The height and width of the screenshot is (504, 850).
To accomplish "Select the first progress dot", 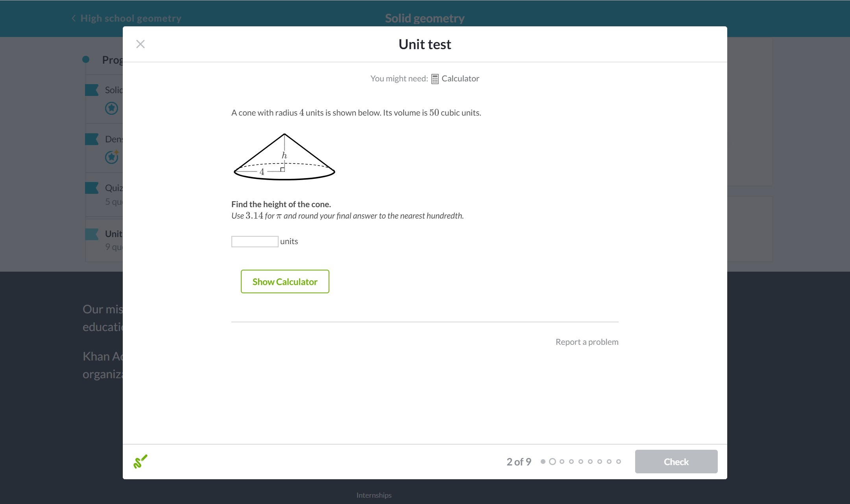I will tap(543, 462).
